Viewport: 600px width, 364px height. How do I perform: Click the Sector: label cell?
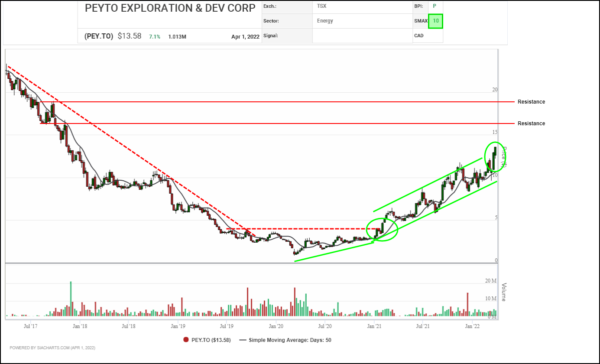[x=286, y=21]
